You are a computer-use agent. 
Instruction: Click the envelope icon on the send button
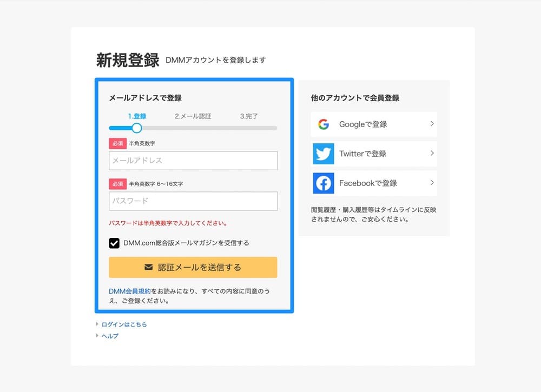point(149,267)
